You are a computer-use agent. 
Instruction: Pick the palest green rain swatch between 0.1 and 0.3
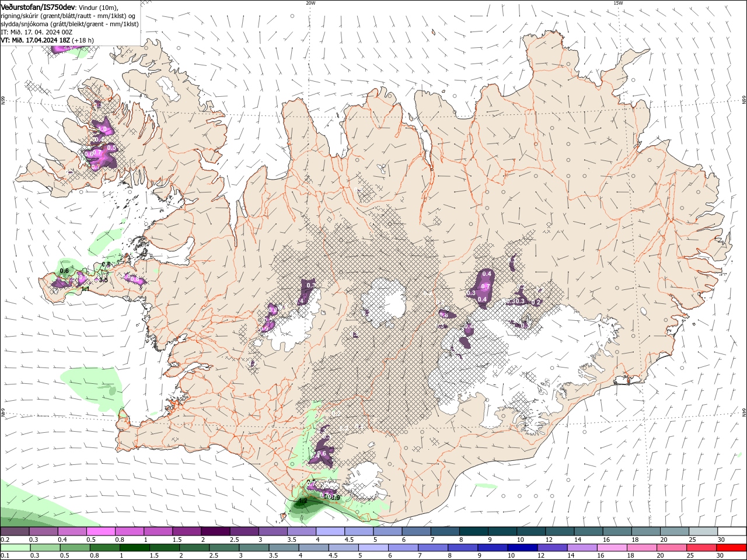pyautogui.click(x=15, y=548)
